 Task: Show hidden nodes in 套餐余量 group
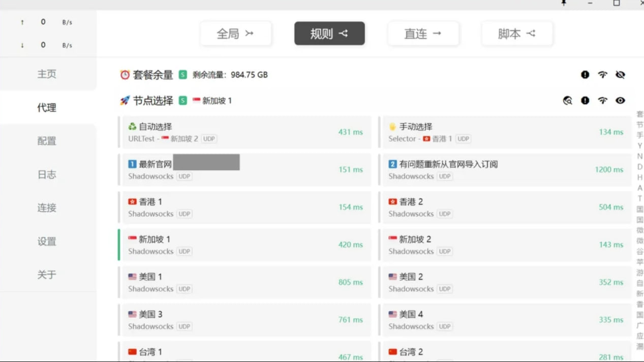[x=620, y=75]
